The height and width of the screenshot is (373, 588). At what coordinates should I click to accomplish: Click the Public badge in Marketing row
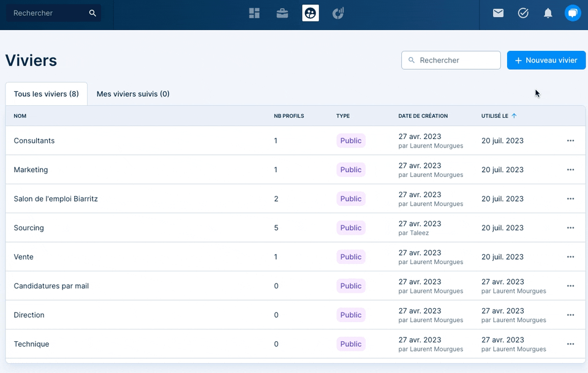[350, 170]
